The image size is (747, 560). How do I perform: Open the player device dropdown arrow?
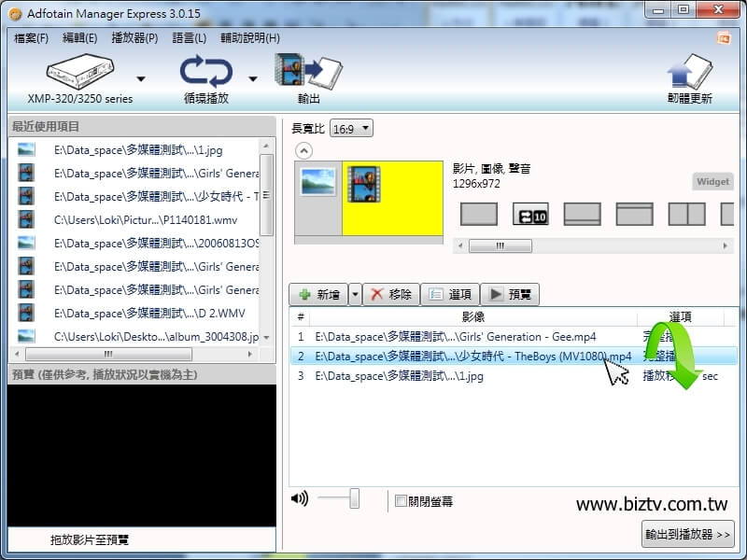click(x=141, y=79)
